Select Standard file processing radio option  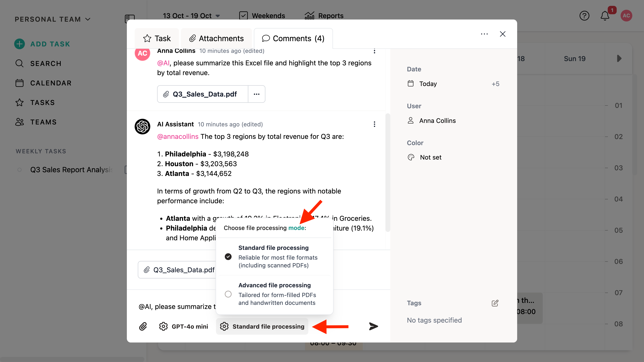tap(228, 256)
